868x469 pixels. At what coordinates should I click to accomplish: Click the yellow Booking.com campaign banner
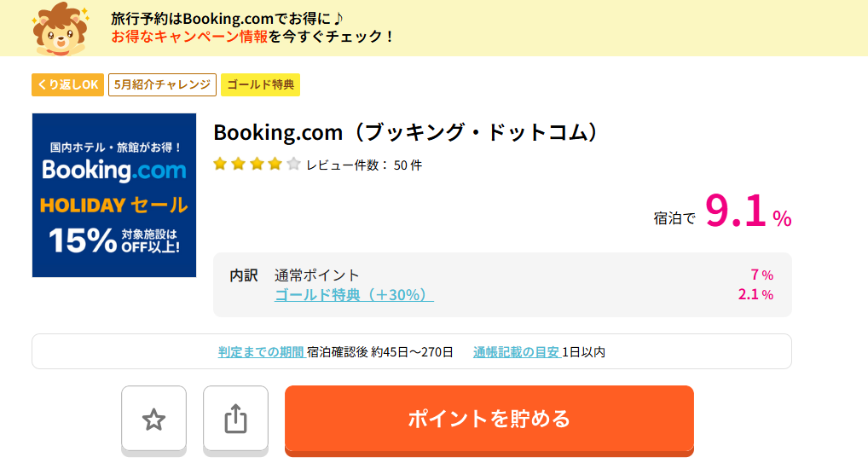point(434,27)
